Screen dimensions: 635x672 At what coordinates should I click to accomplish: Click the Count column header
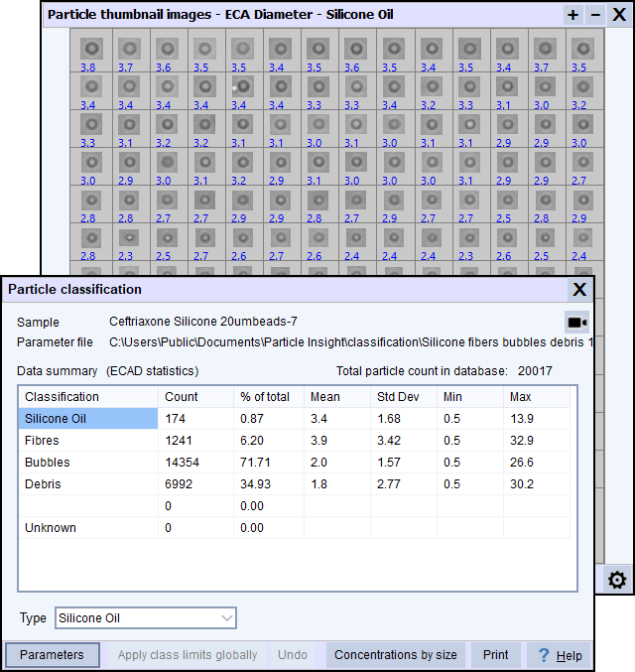click(195, 396)
